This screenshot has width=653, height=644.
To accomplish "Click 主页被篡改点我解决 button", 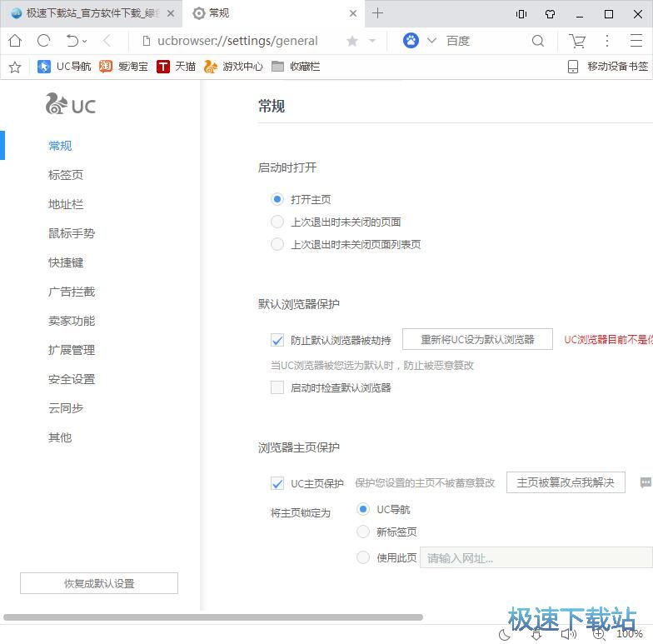I will 566,482.
